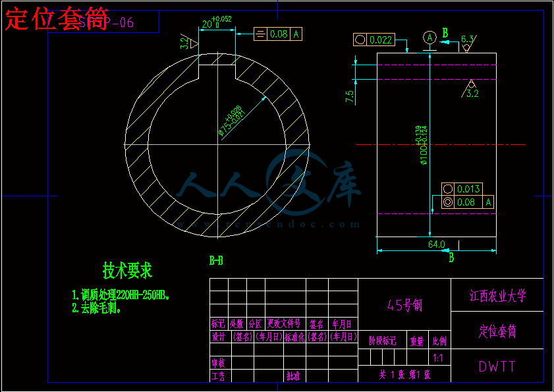The height and width of the screenshot is (392, 554).
Task: Click the 1:1 scale value
Action: point(438,358)
